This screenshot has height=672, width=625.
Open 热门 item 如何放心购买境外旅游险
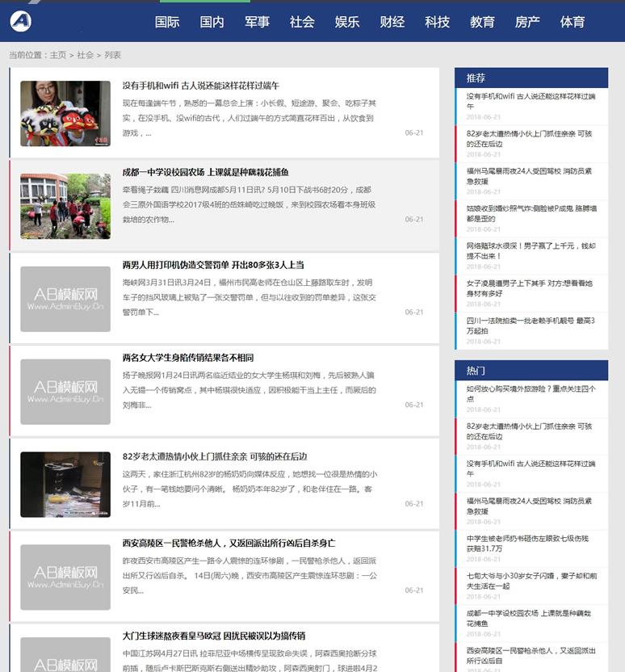coord(531,394)
